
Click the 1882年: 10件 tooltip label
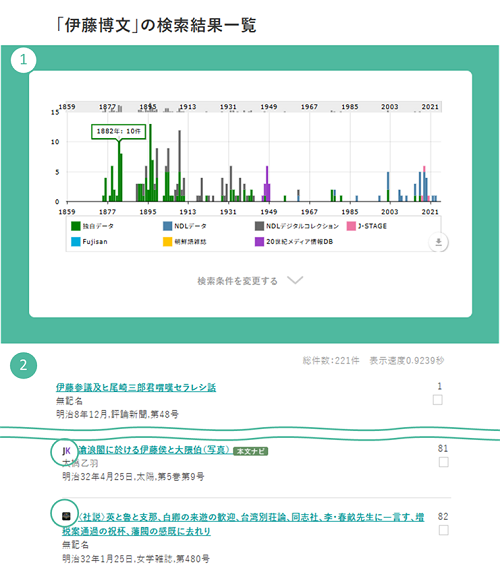(x=118, y=131)
